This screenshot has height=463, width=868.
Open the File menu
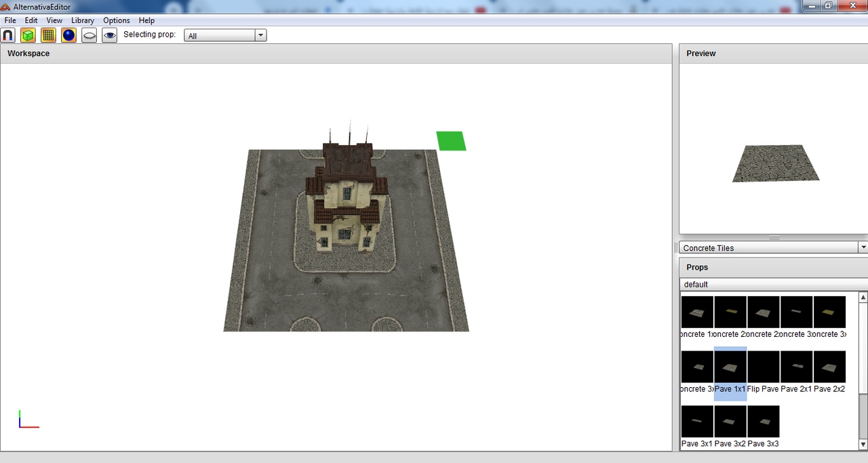pos(10,20)
